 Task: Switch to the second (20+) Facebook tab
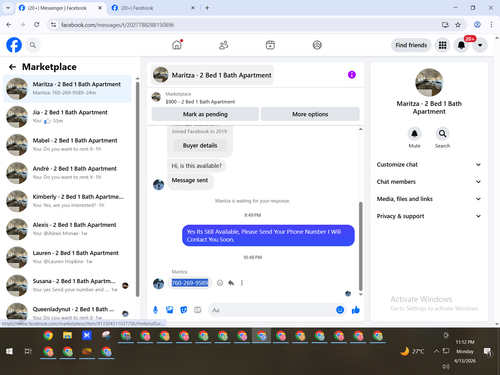[x=152, y=8]
